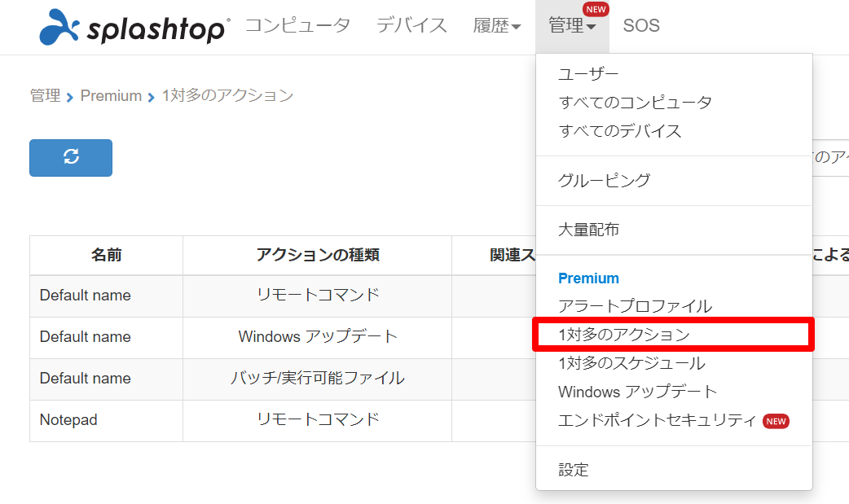Click the 名前 column header

(x=106, y=255)
